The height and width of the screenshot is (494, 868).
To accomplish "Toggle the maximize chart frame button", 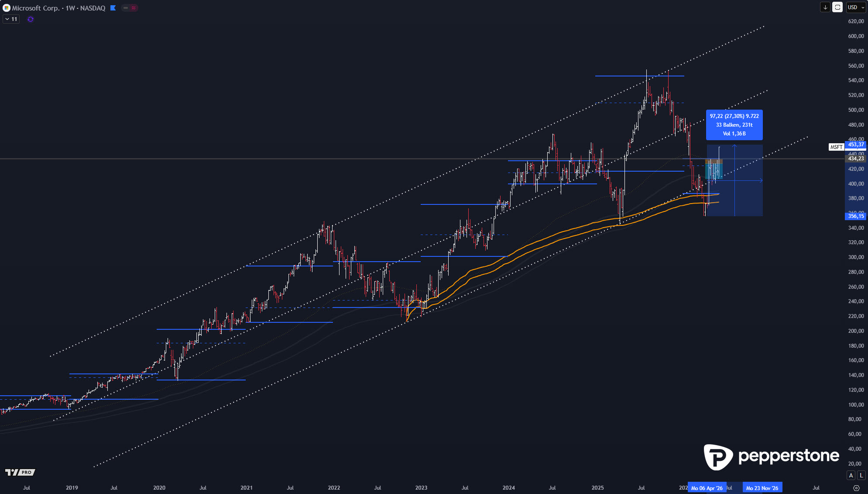I will [837, 7].
